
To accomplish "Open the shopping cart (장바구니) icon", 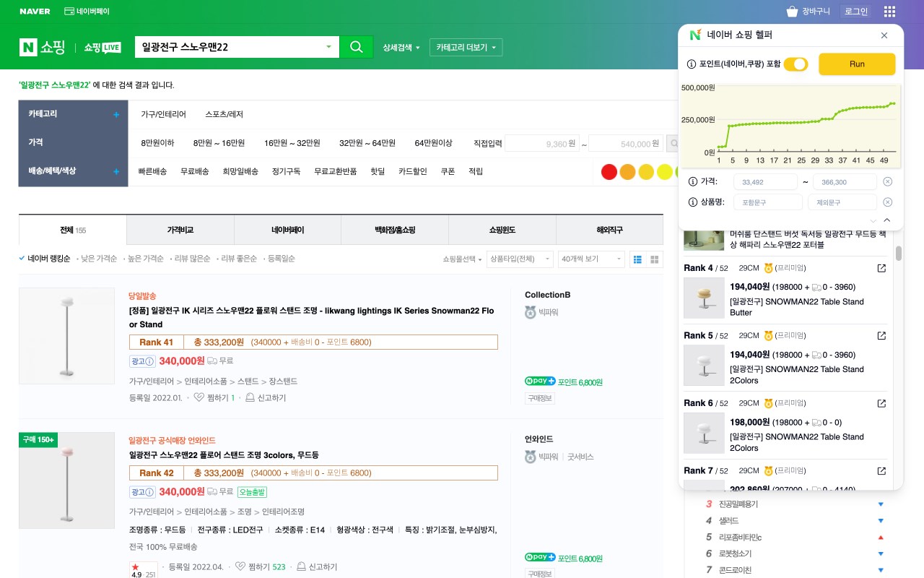I will point(792,12).
